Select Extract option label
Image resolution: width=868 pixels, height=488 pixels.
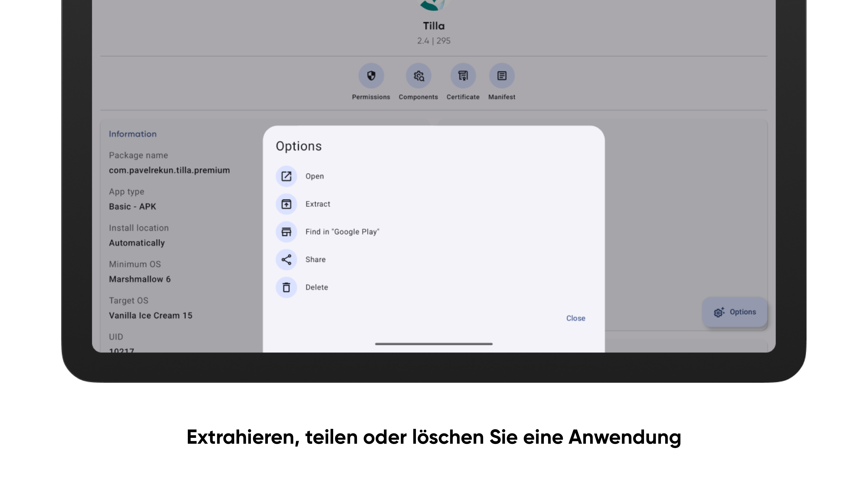click(317, 204)
